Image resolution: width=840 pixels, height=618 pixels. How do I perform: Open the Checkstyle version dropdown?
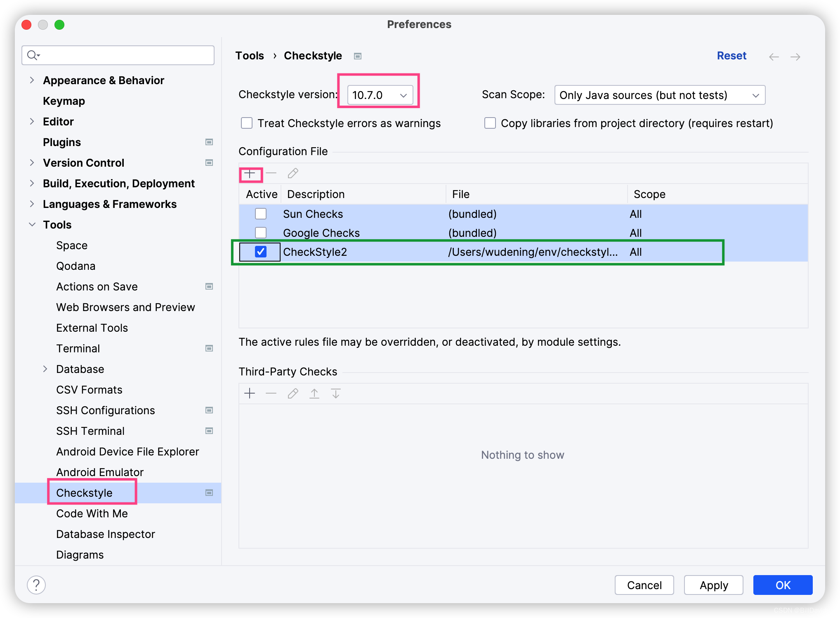(x=380, y=95)
